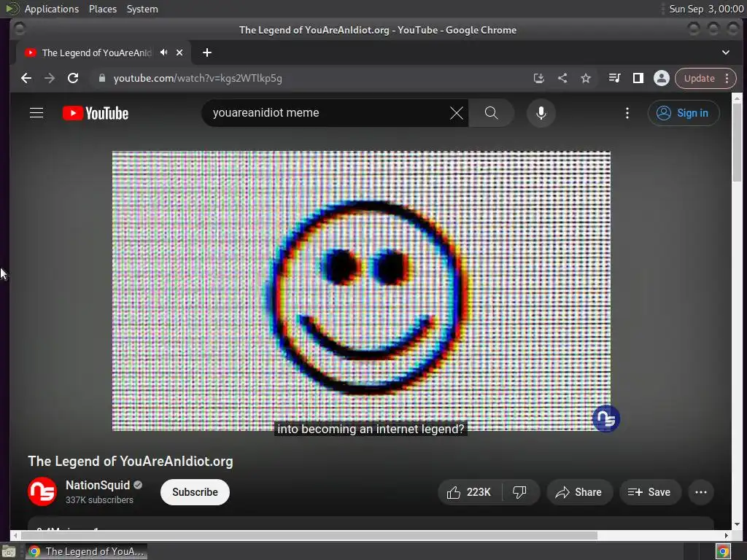The image size is (747, 560).
Task: Click the vertical scrollbar thumb
Action: [737, 142]
